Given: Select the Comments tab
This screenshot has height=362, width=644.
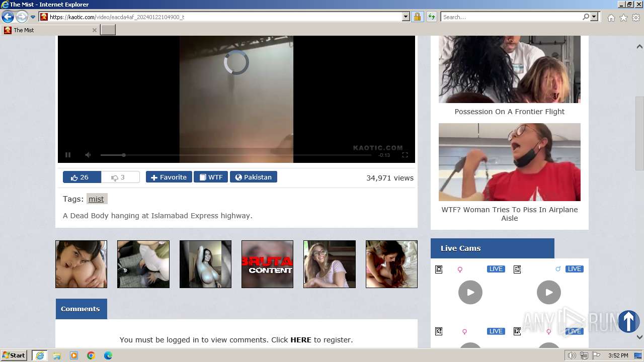Looking at the screenshot, I should click(x=81, y=309).
